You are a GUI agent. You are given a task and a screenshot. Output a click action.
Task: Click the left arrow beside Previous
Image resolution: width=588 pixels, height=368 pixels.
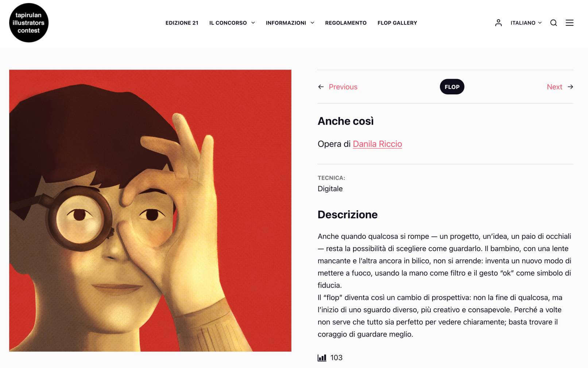[x=321, y=87]
